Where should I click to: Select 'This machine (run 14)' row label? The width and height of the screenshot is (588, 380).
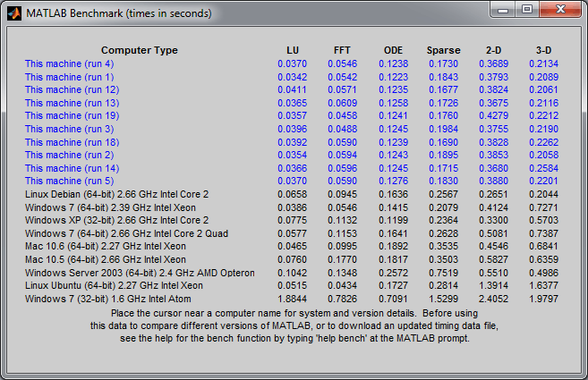[x=72, y=168]
